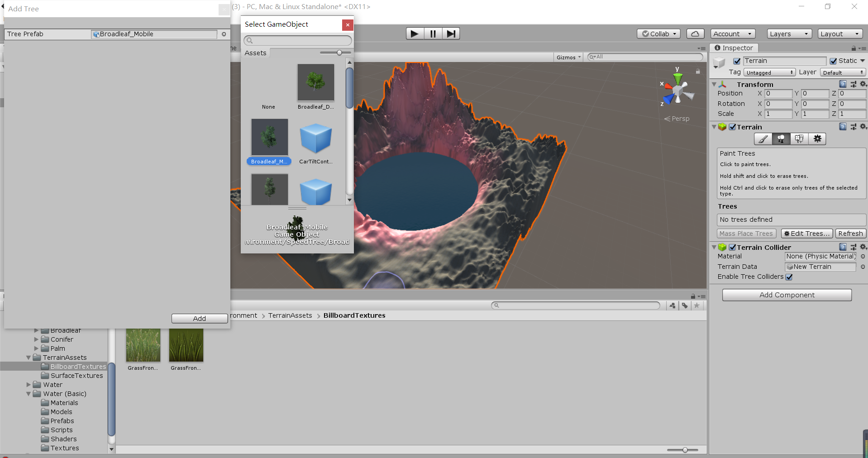The height and width of the screenshot is (458, 868).
Task: Open the Cloud services icon button
Action: click(x=695, y=33)
